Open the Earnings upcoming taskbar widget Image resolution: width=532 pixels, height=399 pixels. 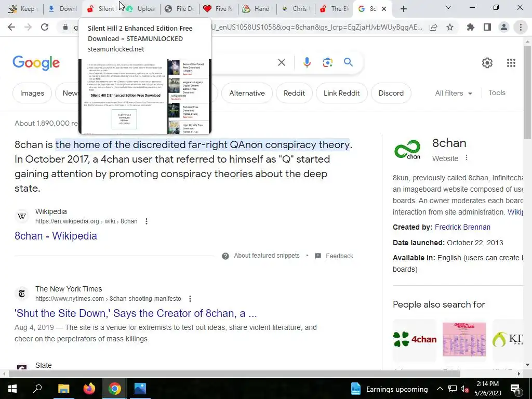point(389,389)
